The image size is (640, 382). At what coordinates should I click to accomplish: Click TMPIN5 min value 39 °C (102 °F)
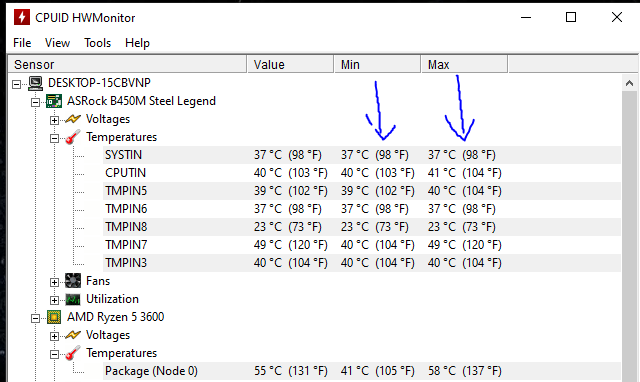pos(378,191)
